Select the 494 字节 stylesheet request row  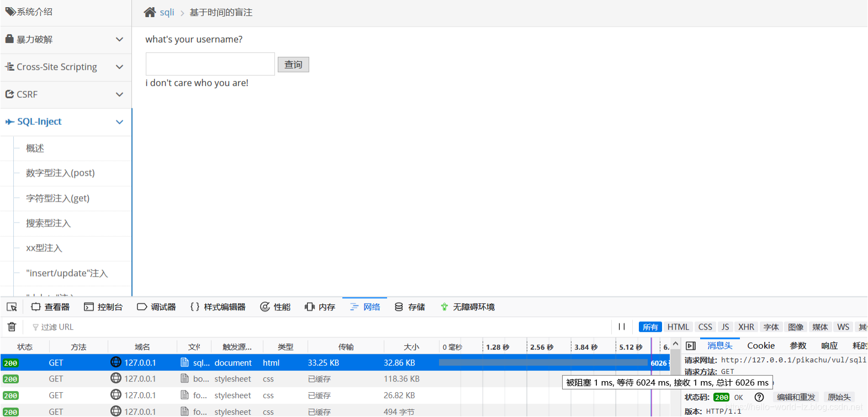click(335, 411)
